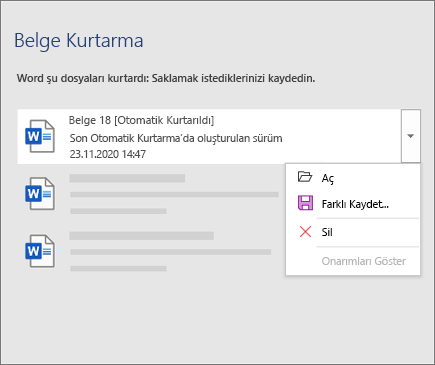
Task: Click 'Son Otomatik Kurtarma'da oluşturulan sürüm' text
Action: pyautogui.click(x=176, y=138)
